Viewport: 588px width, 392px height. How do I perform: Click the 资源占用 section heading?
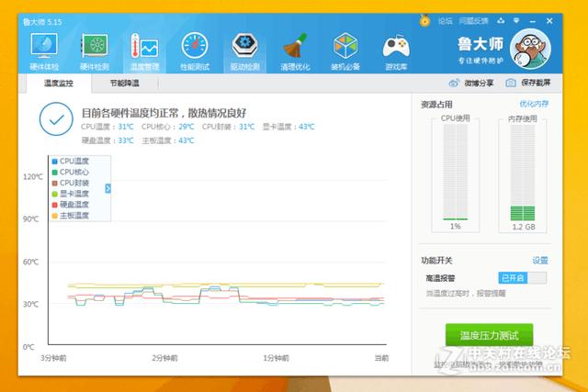click(436, 105)
